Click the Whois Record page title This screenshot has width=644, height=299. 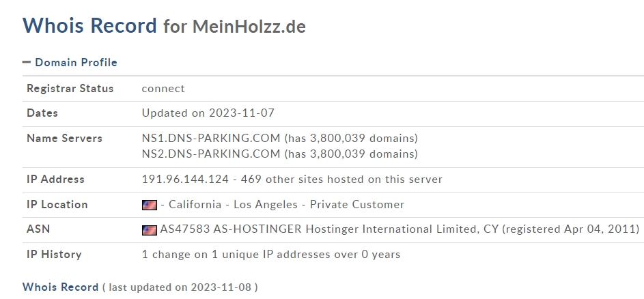coord(89,25)
